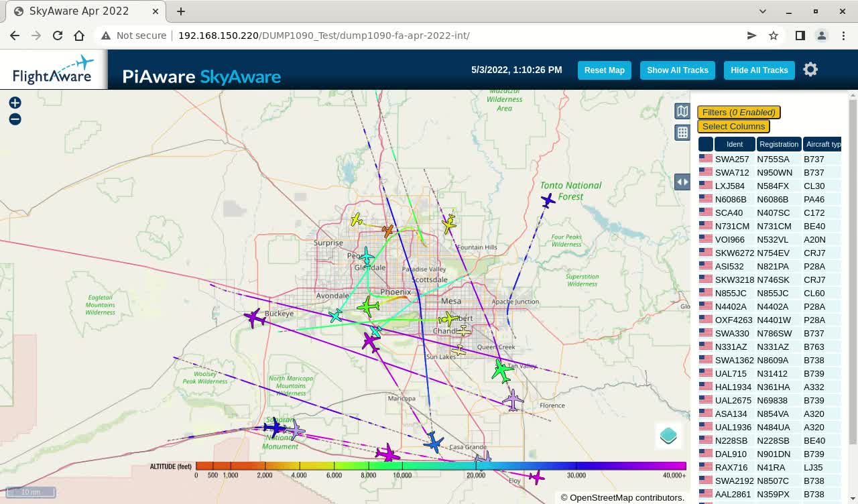The width and height of the screenshot is (858, 504).
Task: Select green aircraft southwest of Phoenix label
Action: (368, 307)
